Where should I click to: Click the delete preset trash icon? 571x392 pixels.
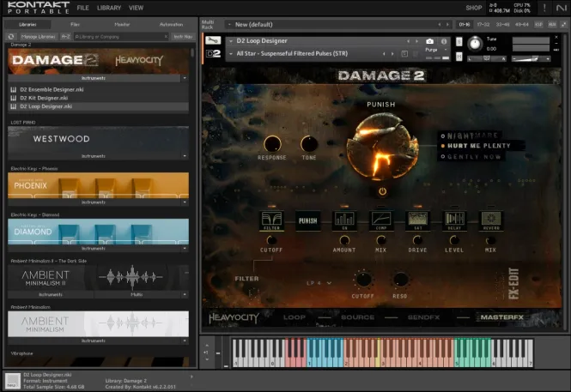416,54
